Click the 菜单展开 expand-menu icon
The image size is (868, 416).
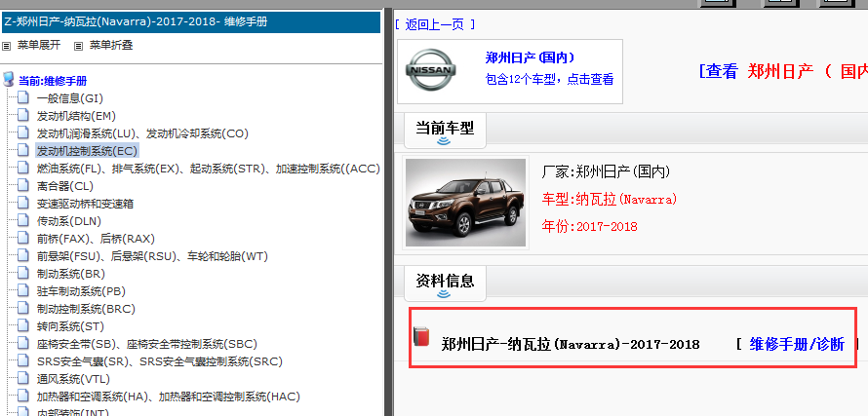[x=7, y=46]
